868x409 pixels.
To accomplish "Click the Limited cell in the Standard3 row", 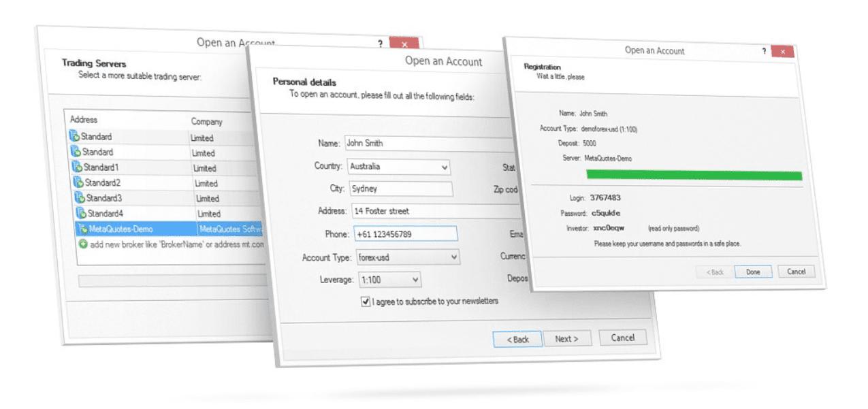I will (x=208, y=199).
